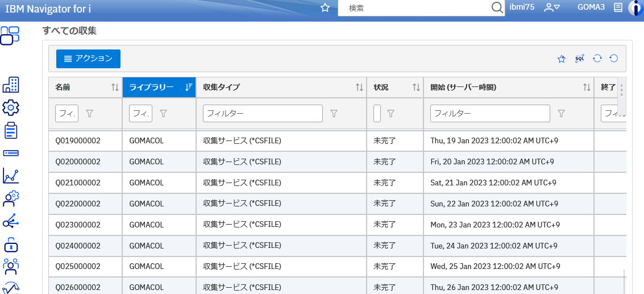Click the funnel icon under 状況 column
The image size is (644, 294).
coord(390,114)
